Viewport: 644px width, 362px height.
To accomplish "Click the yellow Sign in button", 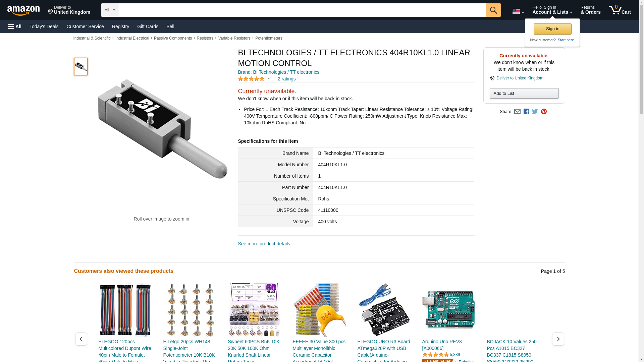I will pyautogui.click(x=552, y=29).
